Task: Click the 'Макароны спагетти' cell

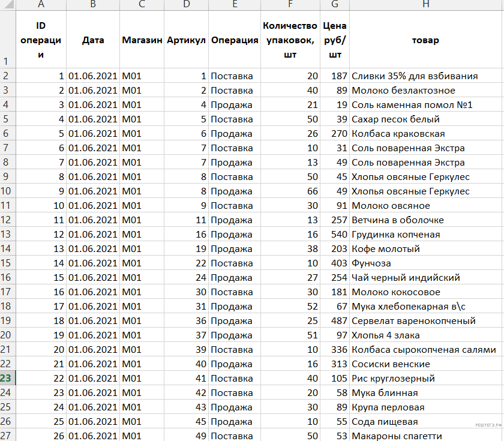Action: 397,436
